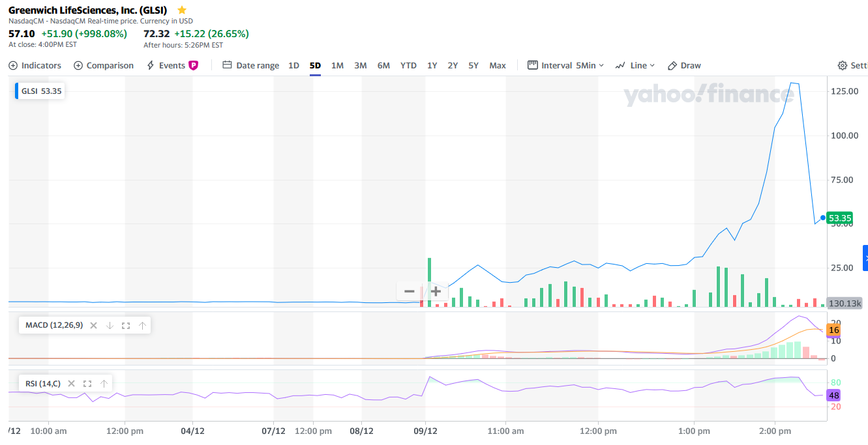Image resolution: width=868 pixels, height=445 pixels.
Task: Click the 2:00 pm time label
Action: 775,431
